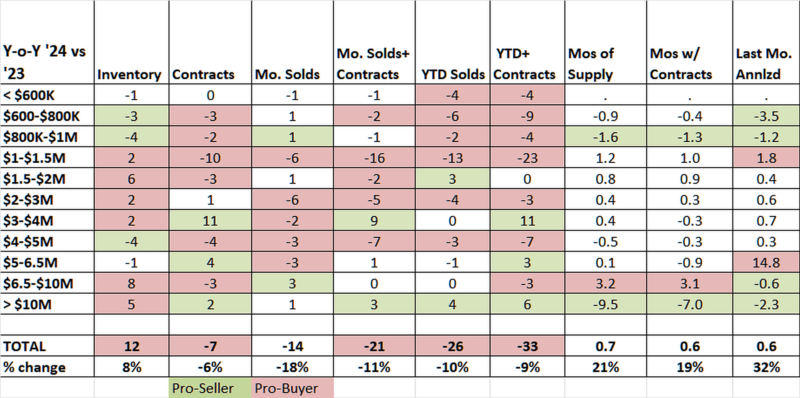Select the 32% percent change cell
This screenshot has width=800, height=398.
click(766, 367)
